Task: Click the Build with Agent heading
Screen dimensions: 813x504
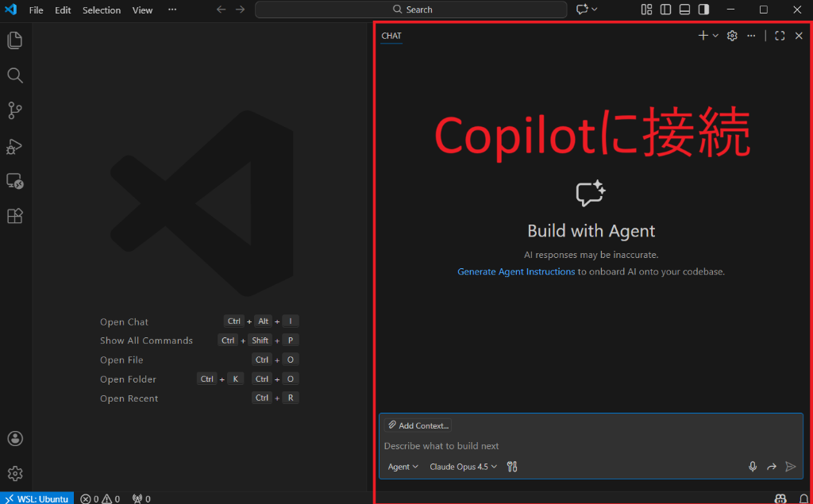Action: click(591, 231)
